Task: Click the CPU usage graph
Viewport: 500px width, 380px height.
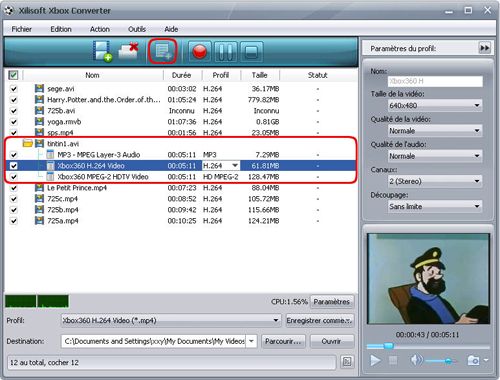Action: [x=37, y=301]
